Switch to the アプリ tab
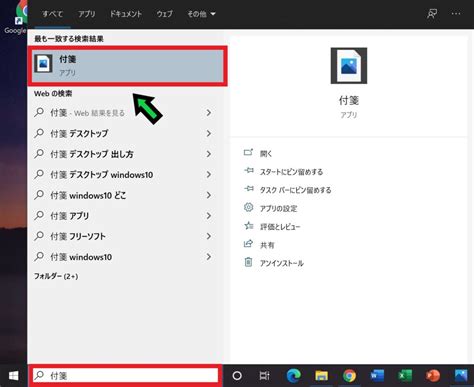Image resolution: width=474 pixels, height=387 pixels. tap(87, 14)
